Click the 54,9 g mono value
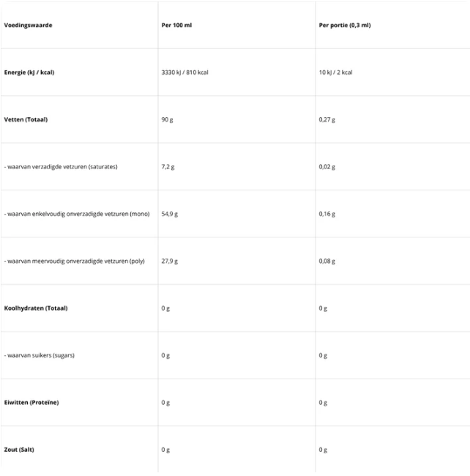470x476 pixels. click(169, 214)
